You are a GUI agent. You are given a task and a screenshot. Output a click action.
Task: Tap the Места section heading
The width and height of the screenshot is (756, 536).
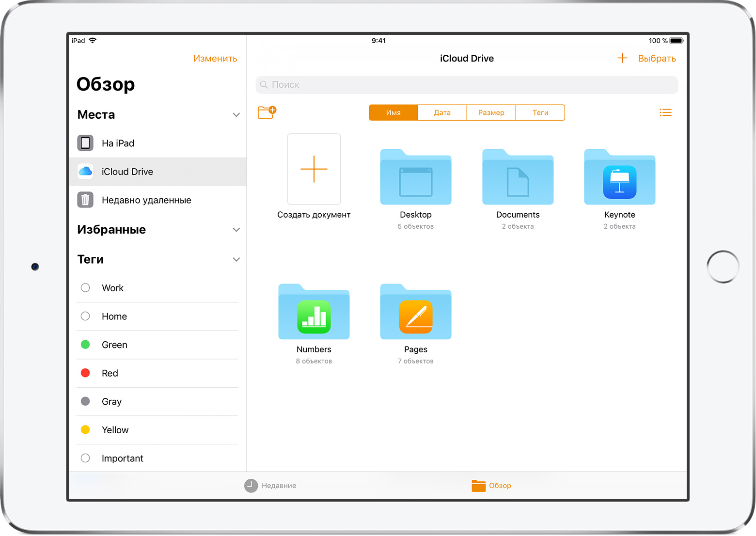pyautogui.click(x=96, y=115)
